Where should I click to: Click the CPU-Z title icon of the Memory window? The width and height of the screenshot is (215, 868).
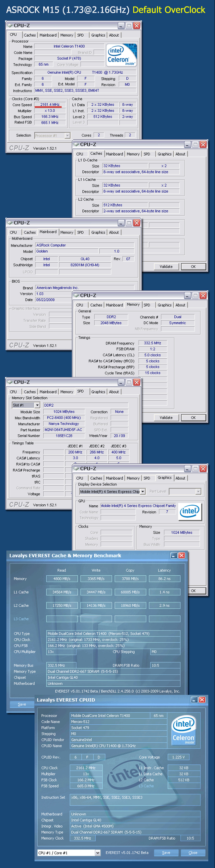tap(76, 295)
